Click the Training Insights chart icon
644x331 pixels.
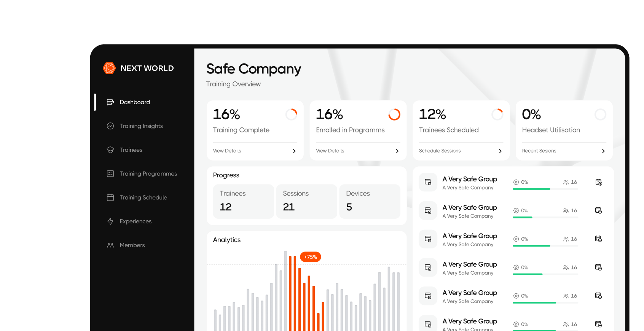point(110,126)
